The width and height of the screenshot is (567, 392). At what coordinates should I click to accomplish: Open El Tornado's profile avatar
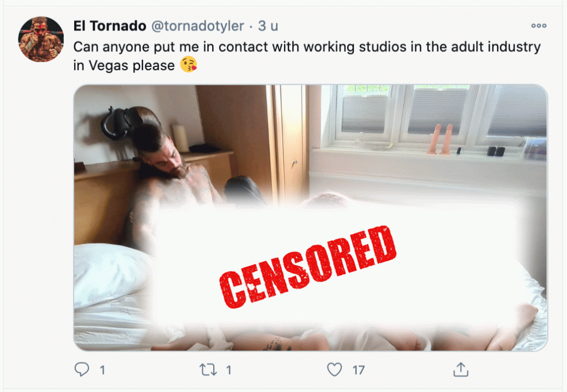41,39
